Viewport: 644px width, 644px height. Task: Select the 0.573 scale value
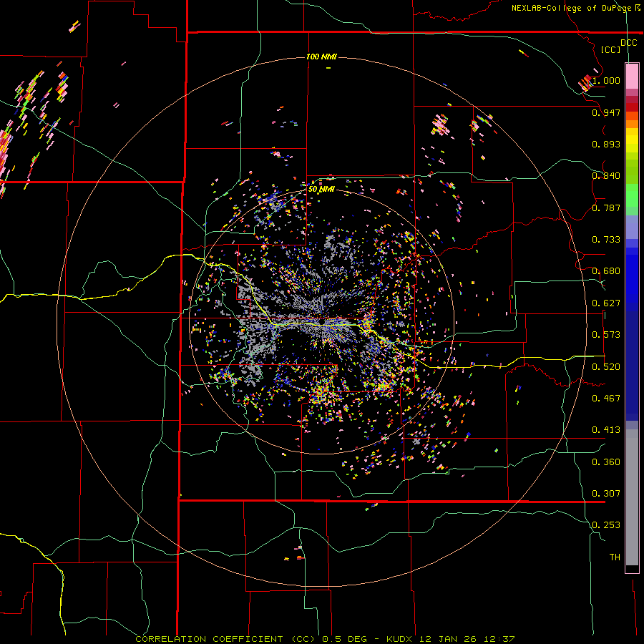[x=606, y=334]
